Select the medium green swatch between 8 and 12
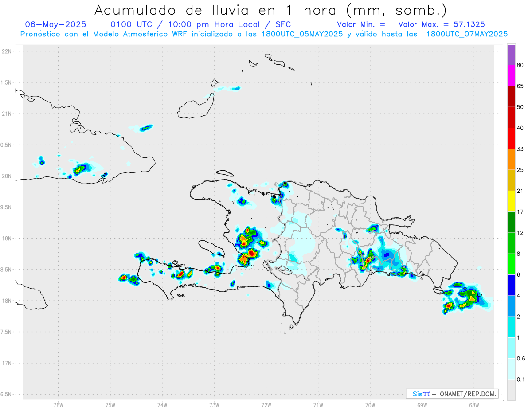 511,243
